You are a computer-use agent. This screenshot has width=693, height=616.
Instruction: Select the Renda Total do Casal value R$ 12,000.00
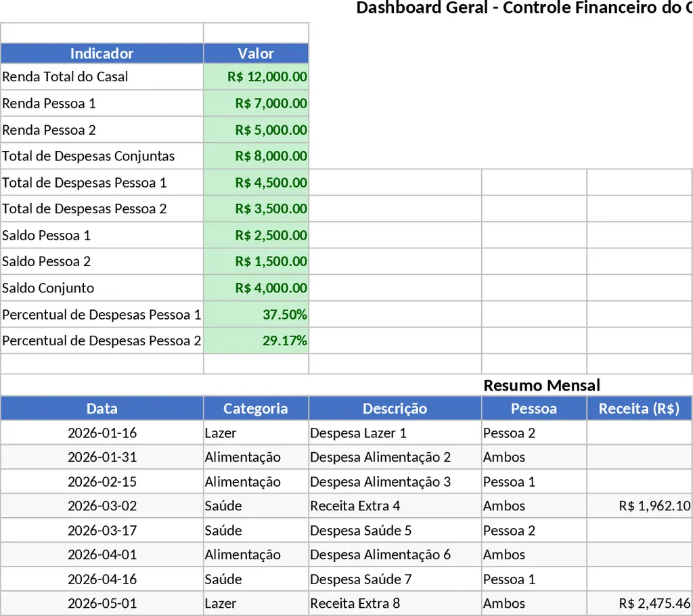click(x=256, y=76)
